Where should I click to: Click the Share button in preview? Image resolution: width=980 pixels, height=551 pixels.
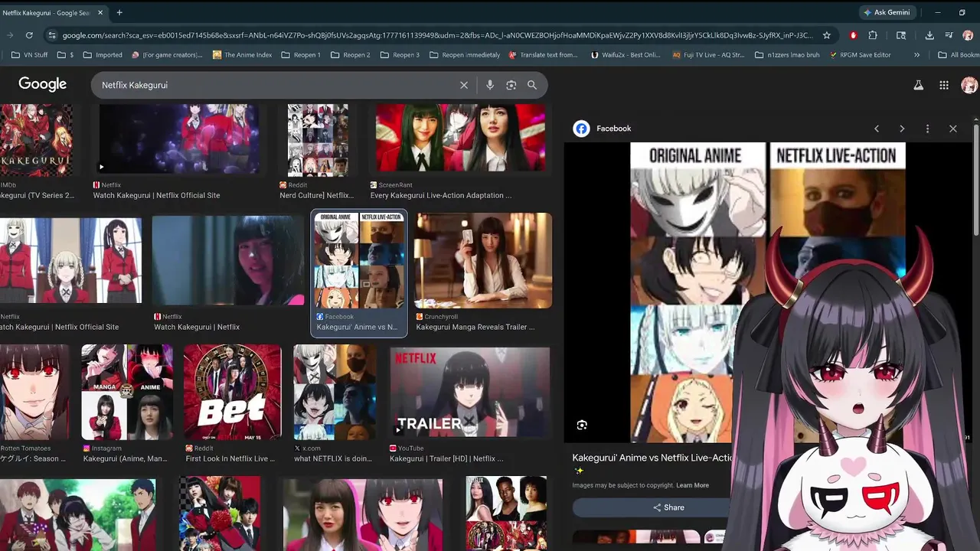click(668, 507)
